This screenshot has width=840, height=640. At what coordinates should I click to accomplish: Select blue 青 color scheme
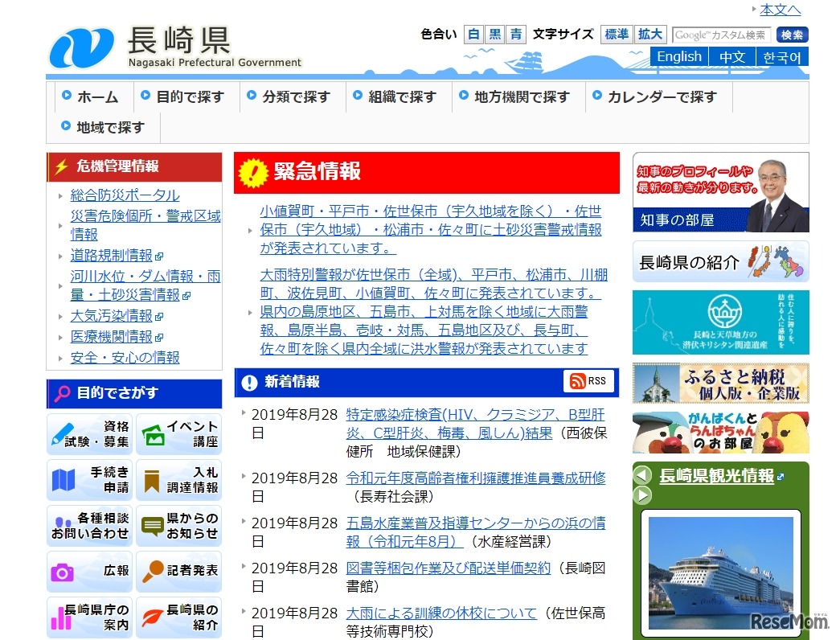point(516,35)
